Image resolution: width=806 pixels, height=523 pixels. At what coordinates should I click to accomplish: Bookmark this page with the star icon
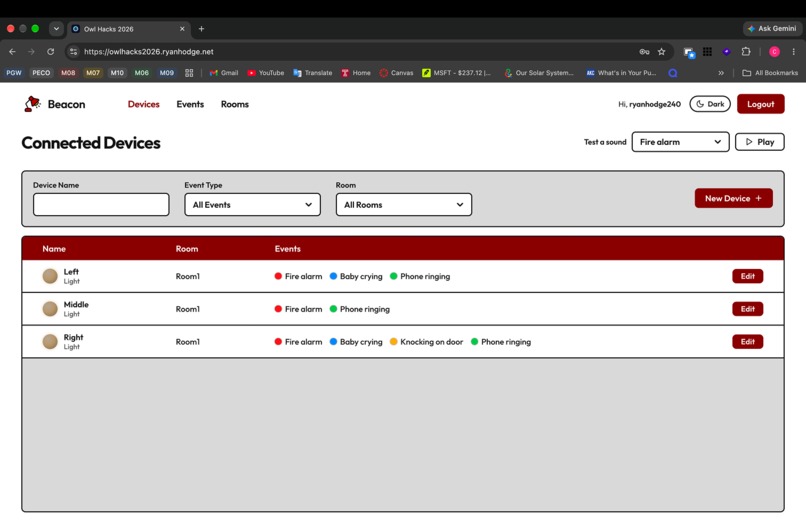tap(662, 51)
